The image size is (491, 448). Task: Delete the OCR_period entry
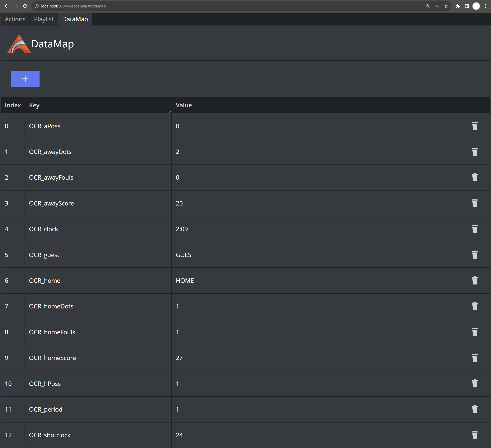point(474,409)
